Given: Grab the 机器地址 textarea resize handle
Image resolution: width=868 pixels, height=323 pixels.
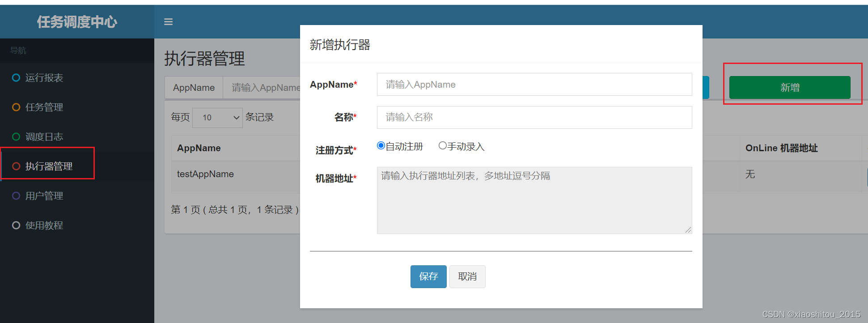Looking at the screenshot, I should (688, 230).
